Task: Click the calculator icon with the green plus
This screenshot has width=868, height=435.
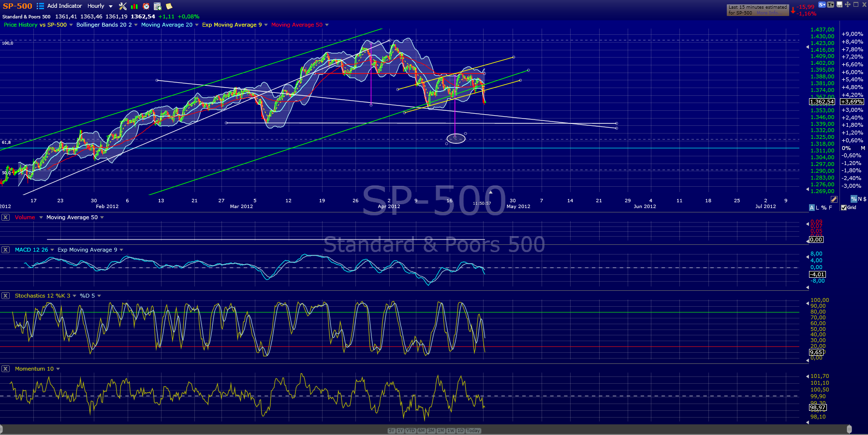Action: point(158,6)
